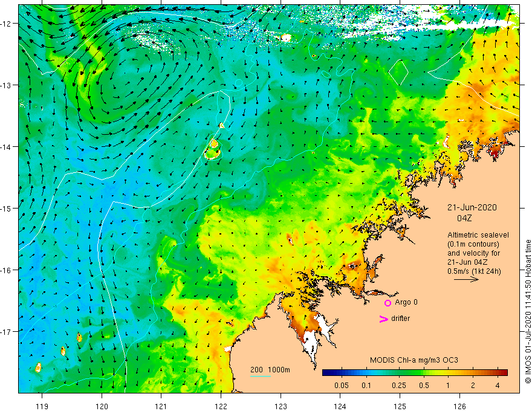The image size is (532, 411).
Task: Click longitude axis label '126'
Action: [x=459, y=406]
